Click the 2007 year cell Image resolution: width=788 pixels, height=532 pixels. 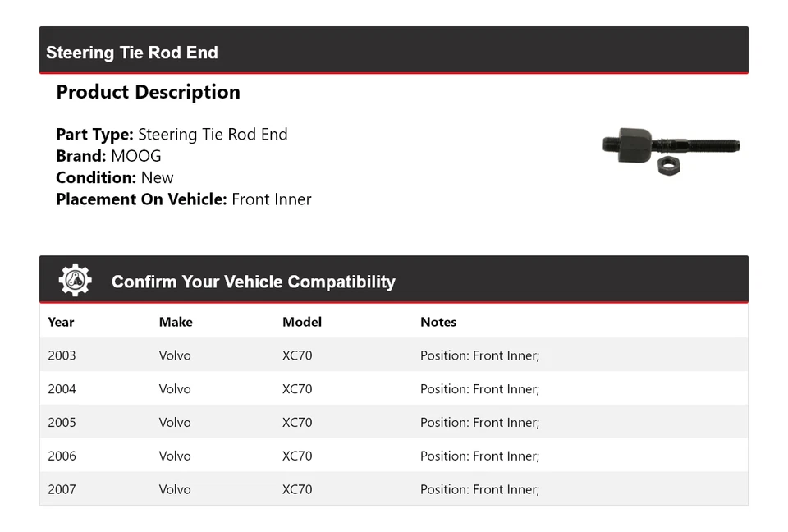coord(62,489)
